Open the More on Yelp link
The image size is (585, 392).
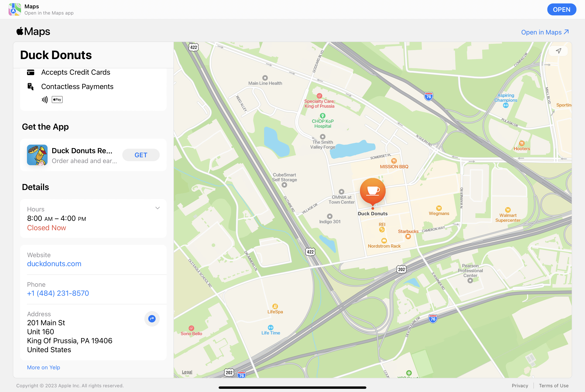pos(43,368)
